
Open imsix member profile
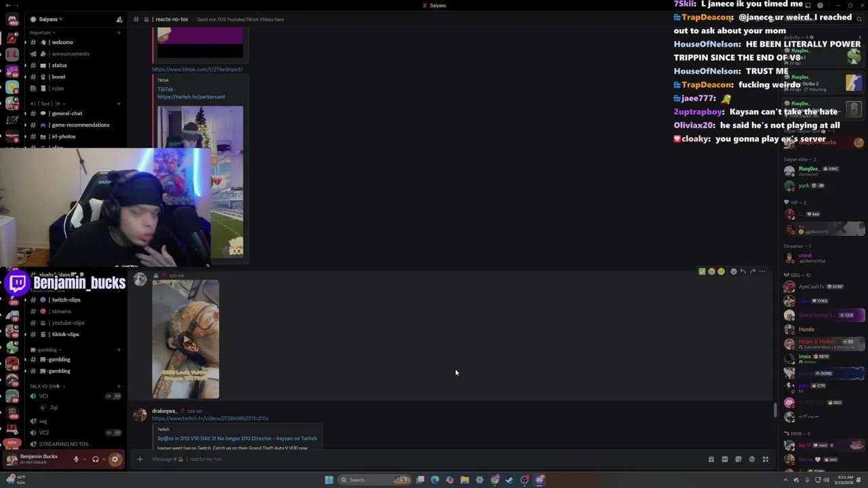coord(805,358)
